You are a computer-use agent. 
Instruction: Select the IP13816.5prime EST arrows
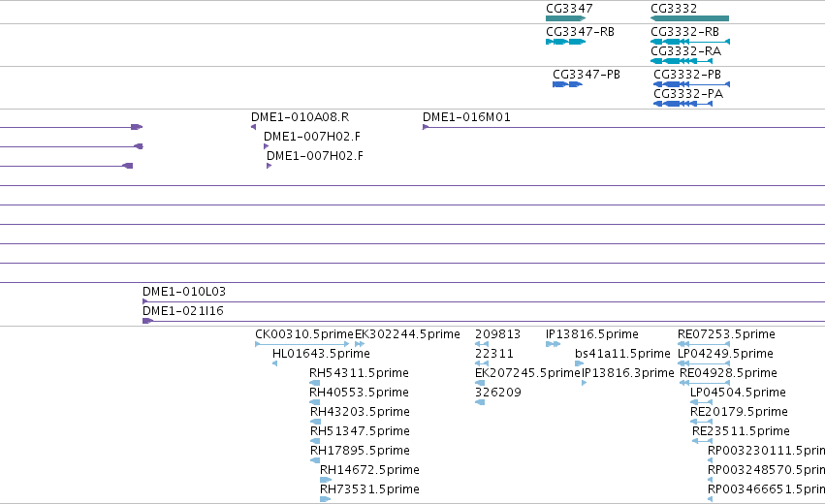pyautogui.click(x=553, y=344)
